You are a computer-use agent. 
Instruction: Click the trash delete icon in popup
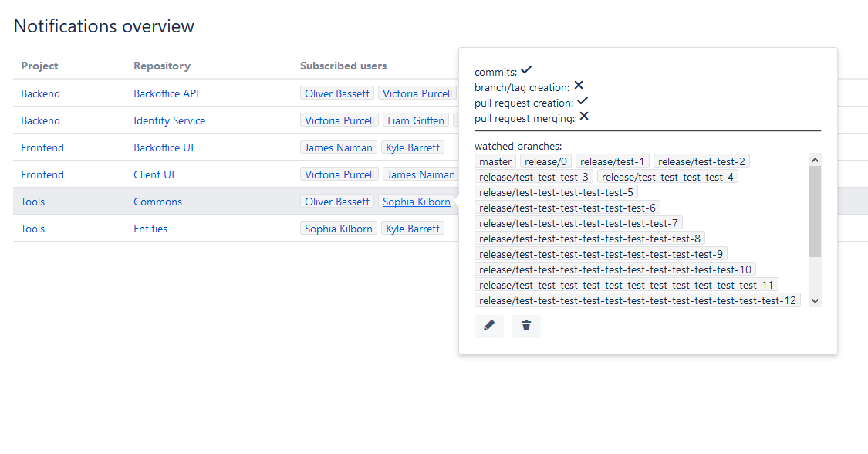526,326
